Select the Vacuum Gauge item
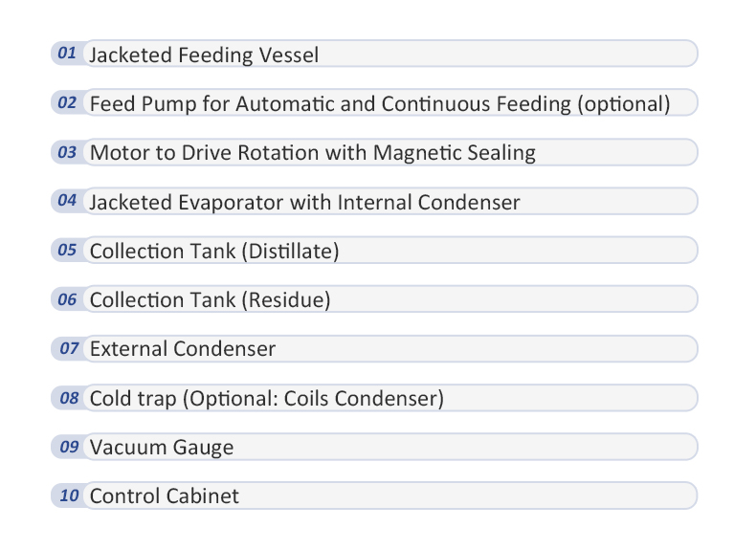Viewport: 756px width, 550px height. 161,448
